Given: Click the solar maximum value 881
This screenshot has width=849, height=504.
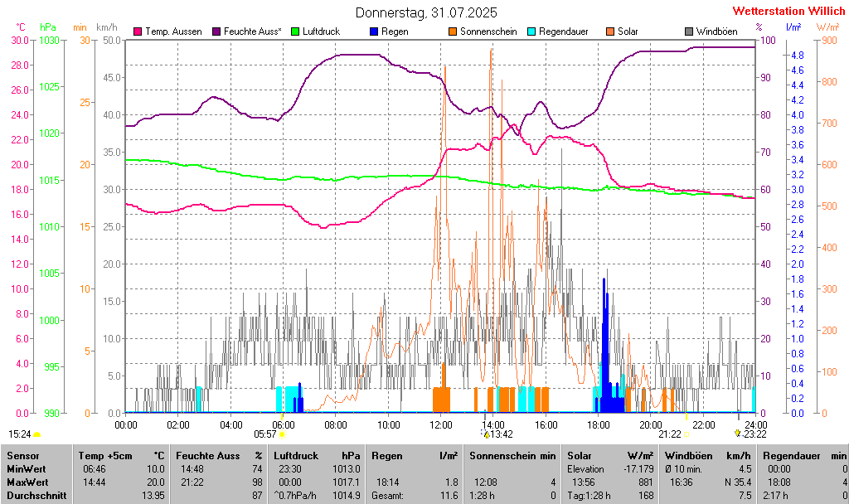Looking at the screenshot, I should (647, 482).
